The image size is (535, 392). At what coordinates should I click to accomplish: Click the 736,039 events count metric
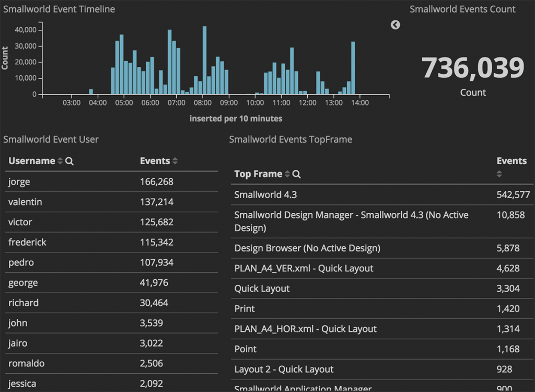[x=472, y=67]
